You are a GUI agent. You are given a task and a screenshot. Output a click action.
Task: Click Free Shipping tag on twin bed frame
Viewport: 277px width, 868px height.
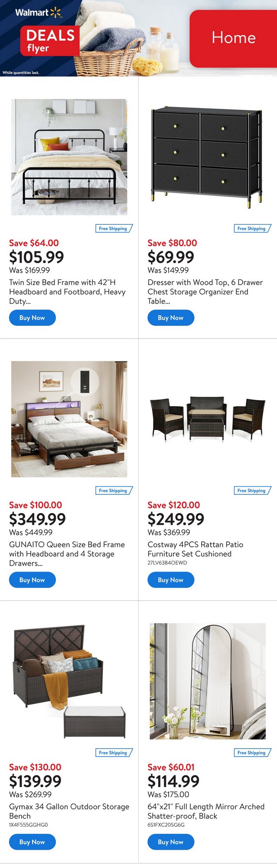[x=113, y=228]
